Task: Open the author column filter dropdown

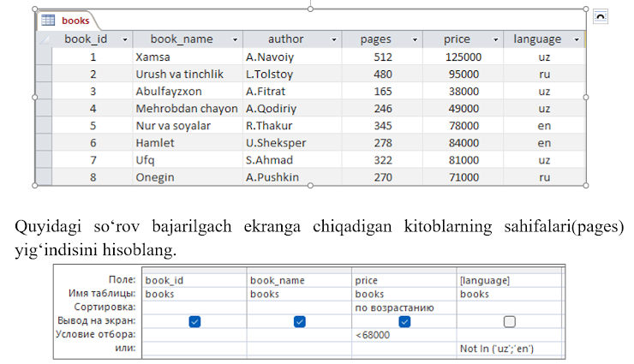Action: coord(333,39)
